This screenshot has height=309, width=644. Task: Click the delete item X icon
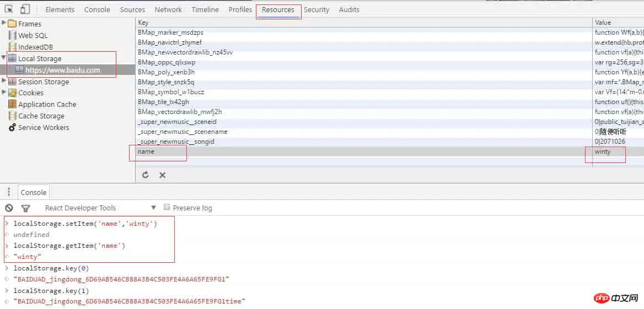click(163, 175)
